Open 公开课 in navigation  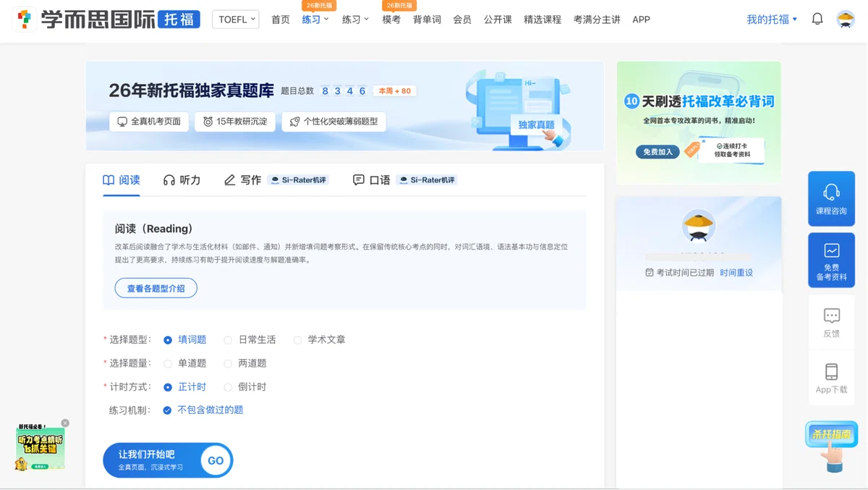pos(498,20)
